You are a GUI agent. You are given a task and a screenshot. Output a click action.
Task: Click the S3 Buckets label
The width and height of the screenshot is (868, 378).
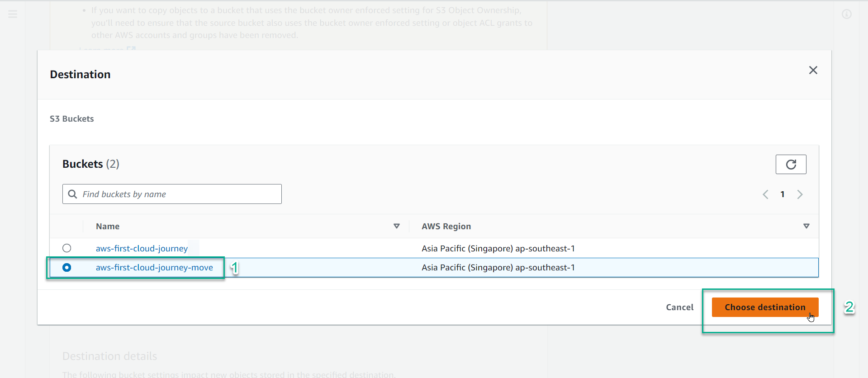(x=72, y=118)
